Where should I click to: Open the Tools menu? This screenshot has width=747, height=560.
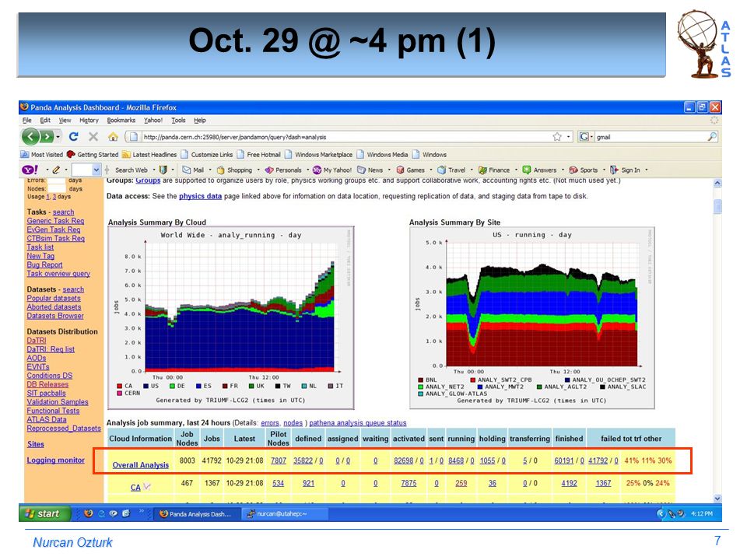pos(179,121)
